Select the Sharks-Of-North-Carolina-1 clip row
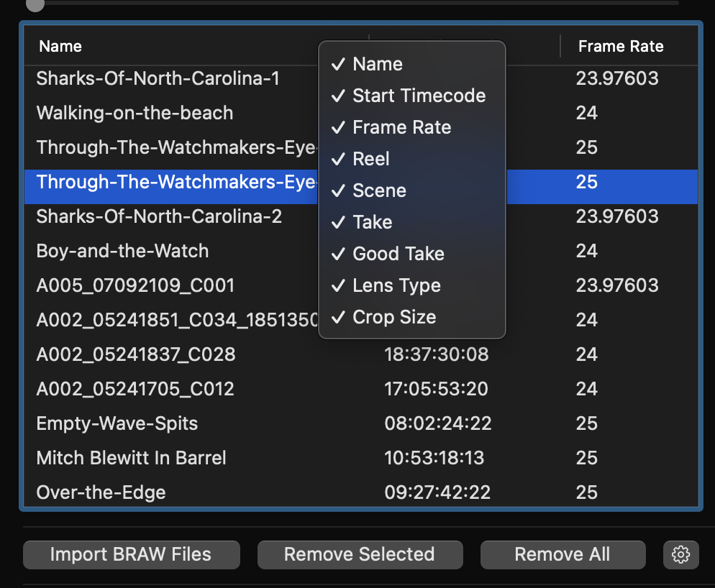715x588 pixels. coord(158,78)
